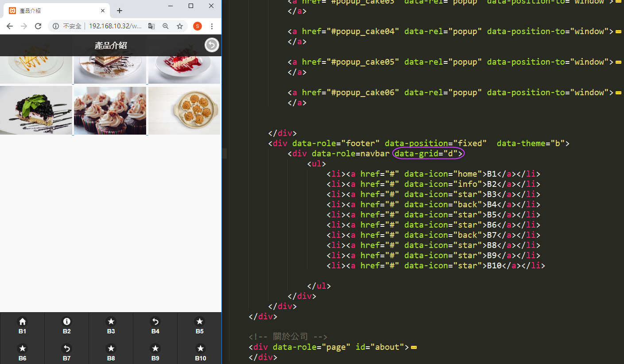Image resolution: width=624 pixels, height=364 pixels.
Task: Click the browser profile avatar icon
Action: point(198,26)
